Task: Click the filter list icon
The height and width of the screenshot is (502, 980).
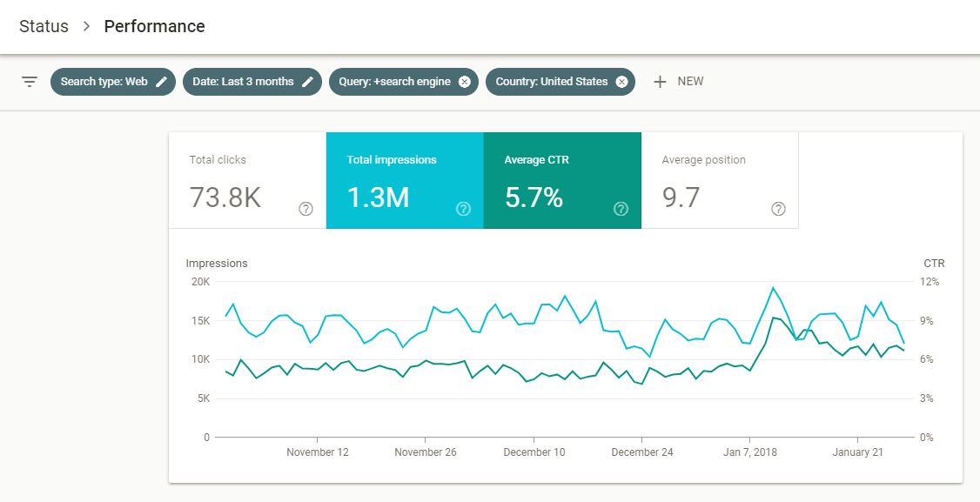Action: 30,82
